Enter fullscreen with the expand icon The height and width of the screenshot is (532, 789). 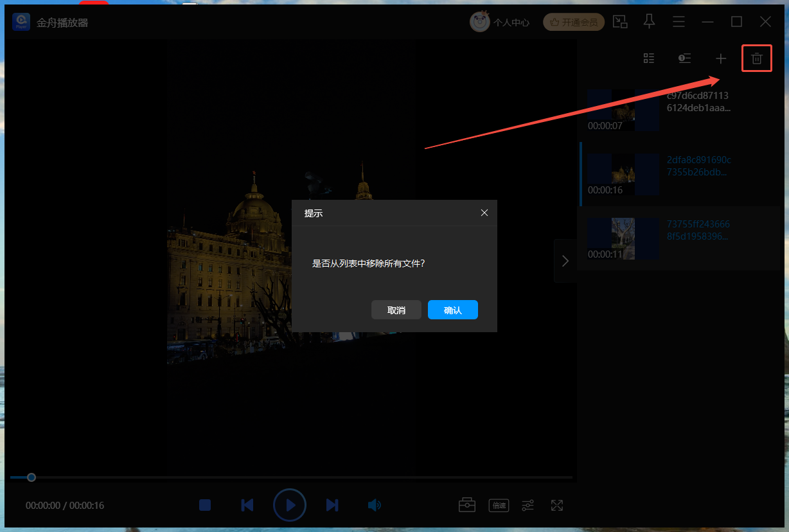(557, 505)
